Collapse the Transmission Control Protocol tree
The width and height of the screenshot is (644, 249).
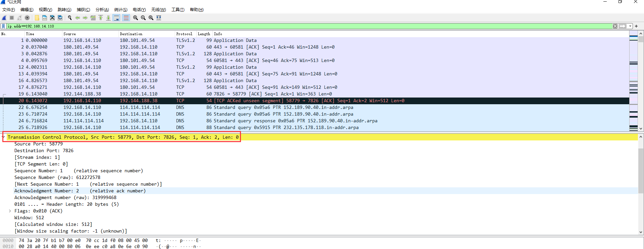[x=4, y=137]
